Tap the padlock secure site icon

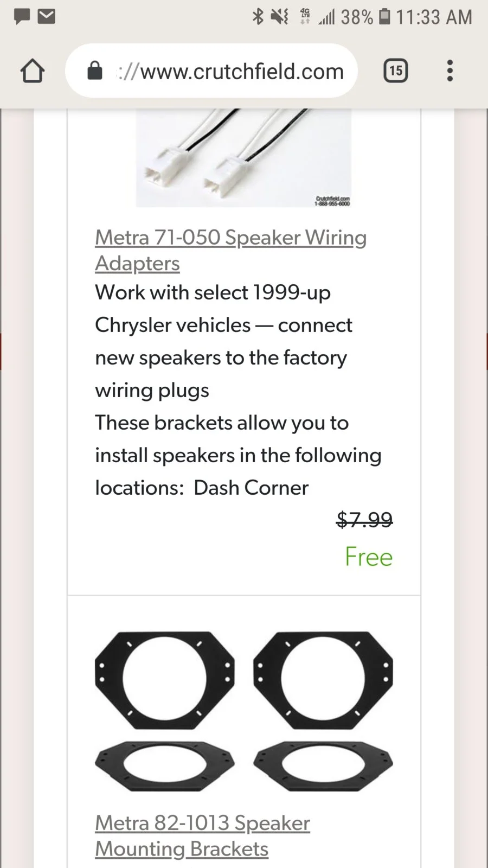click(x=95, y=71)
